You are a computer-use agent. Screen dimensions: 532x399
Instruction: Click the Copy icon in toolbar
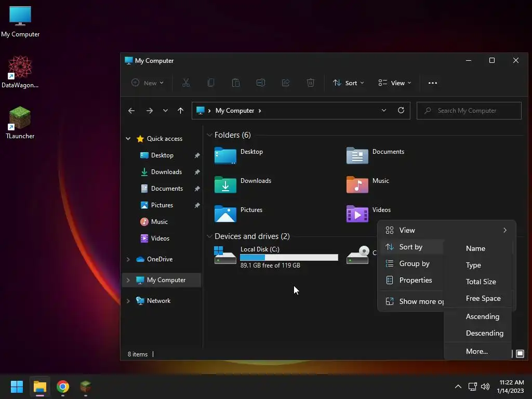(211, 83)
